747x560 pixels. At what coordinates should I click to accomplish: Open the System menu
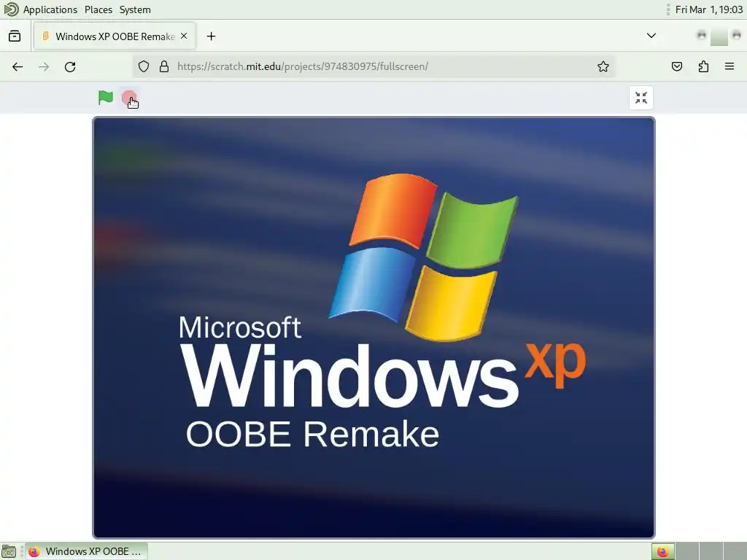[x=135, y=9]
